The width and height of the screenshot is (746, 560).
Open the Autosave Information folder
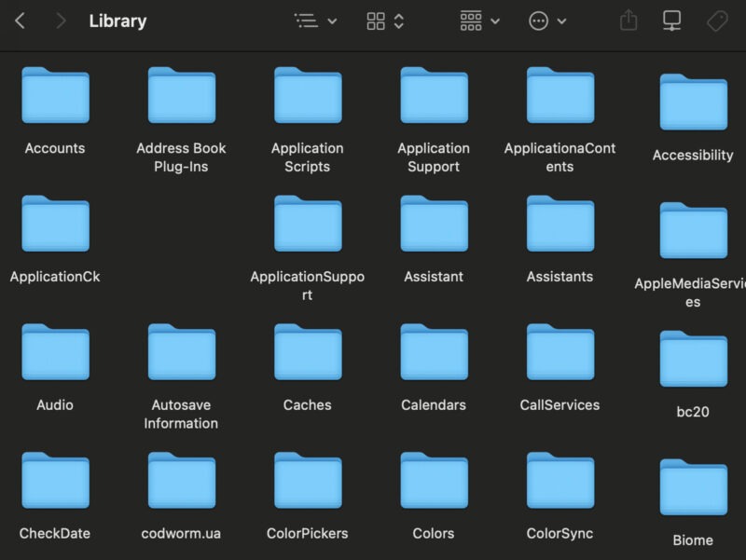181,352
